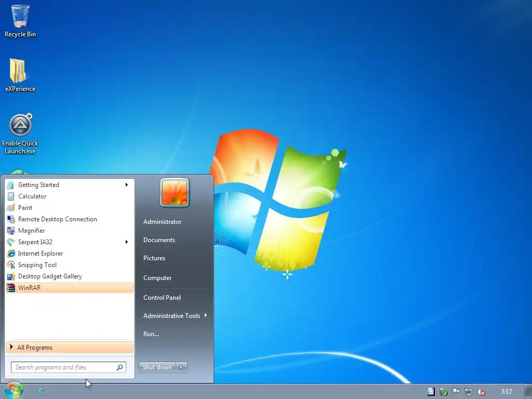
Task: Click the Getting Started icon in Start menu
Action: (x=10, y=185)
